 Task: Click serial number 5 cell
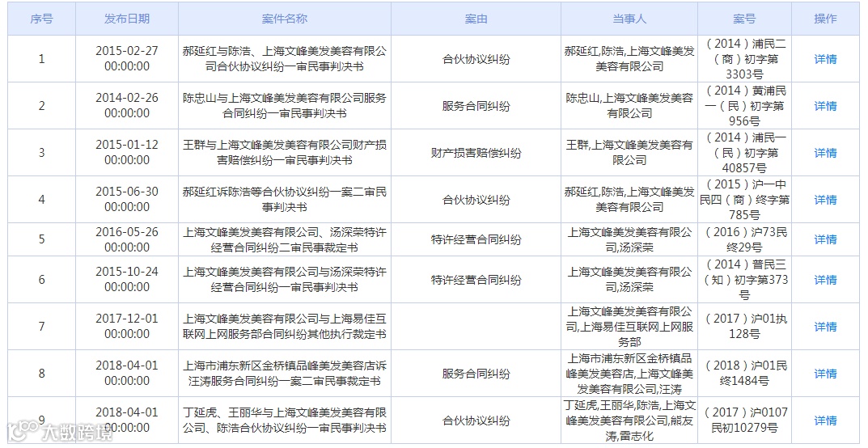tap(41, 239)
